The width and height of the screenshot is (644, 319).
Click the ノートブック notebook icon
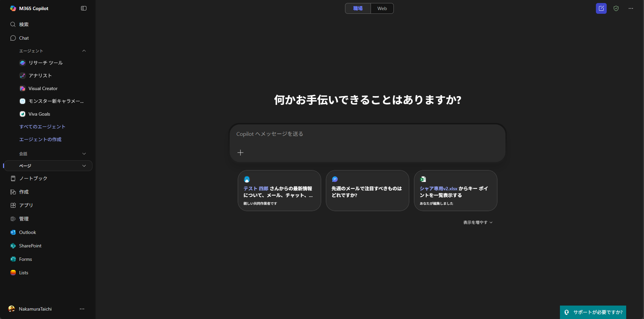(13, 178)
